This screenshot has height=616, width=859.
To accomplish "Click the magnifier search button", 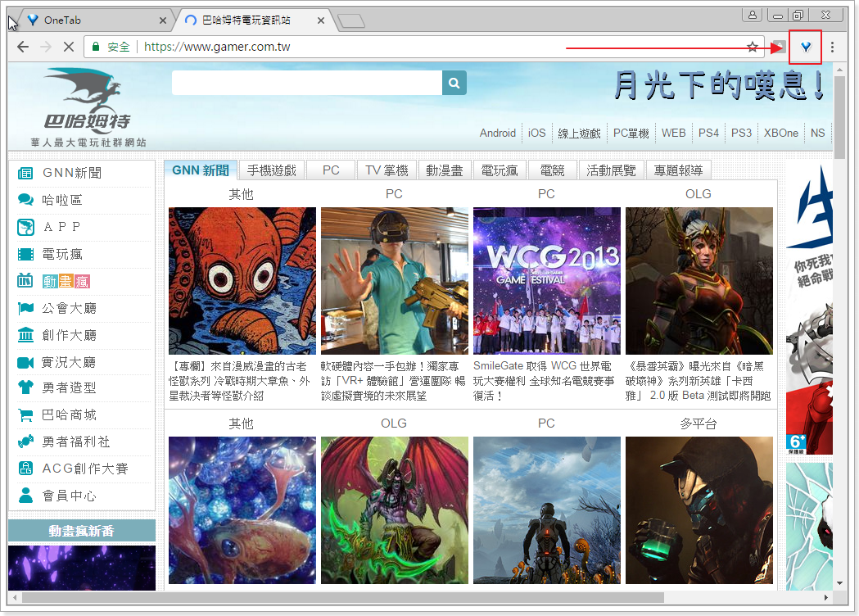I will point(454,83).
